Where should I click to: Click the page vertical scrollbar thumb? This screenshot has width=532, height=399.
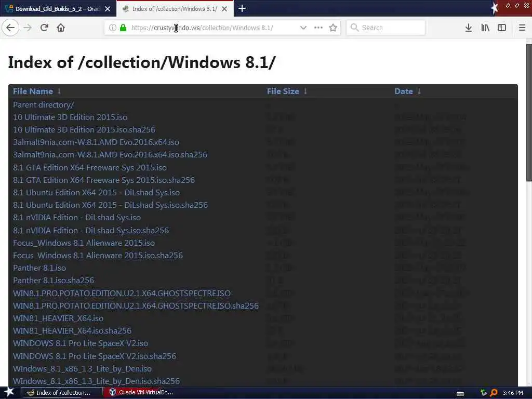tap(529, 112)
